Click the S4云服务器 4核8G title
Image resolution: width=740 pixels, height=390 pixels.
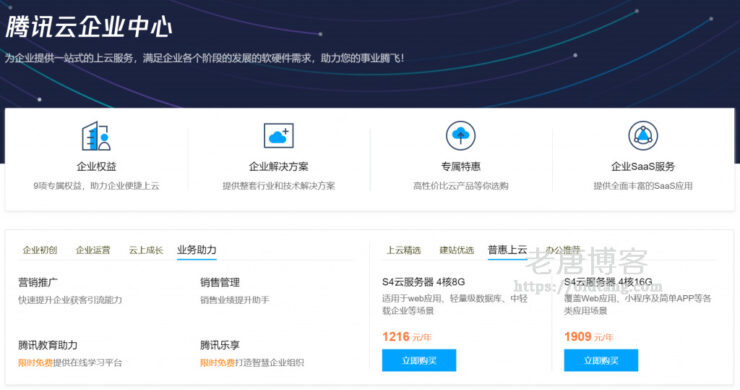pyautogui.click(x=423, y=282)
